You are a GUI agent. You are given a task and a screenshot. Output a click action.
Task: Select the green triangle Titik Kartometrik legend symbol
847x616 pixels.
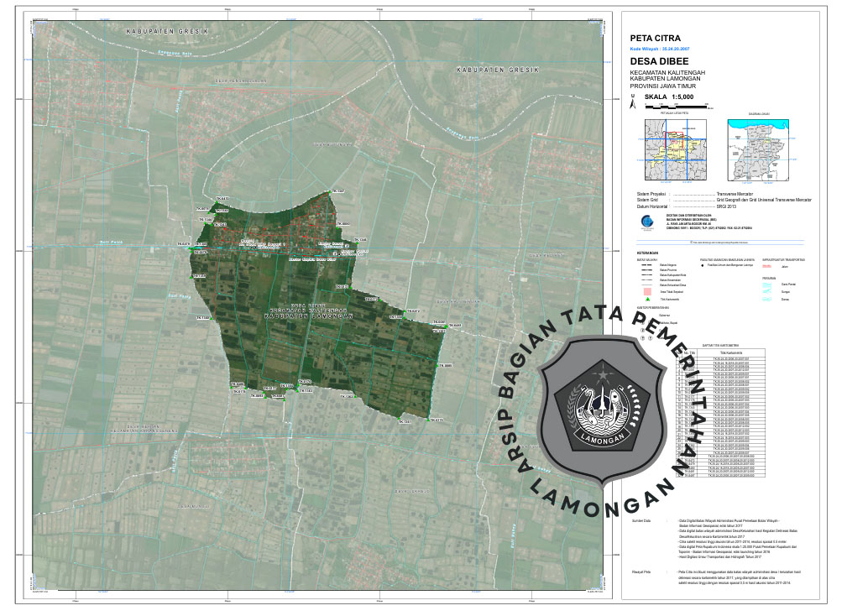tap(648, 300)
